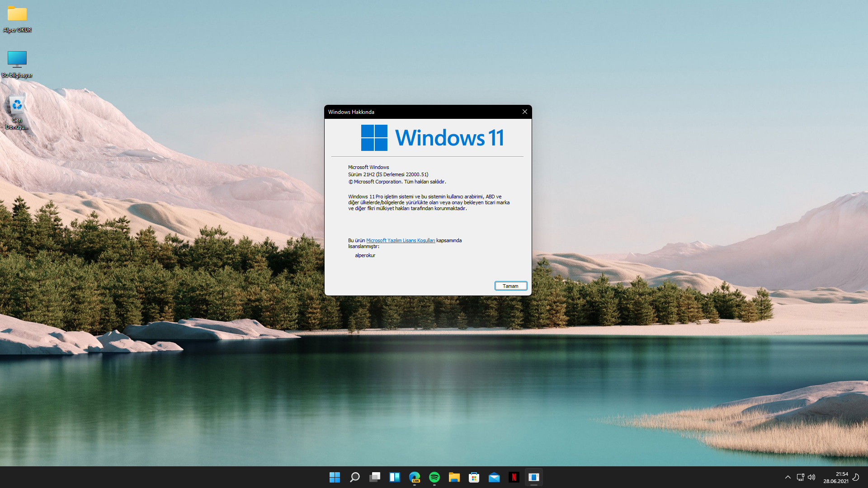The image size is (868, 488).
Task: Open the Mail app
Action: 494,477
